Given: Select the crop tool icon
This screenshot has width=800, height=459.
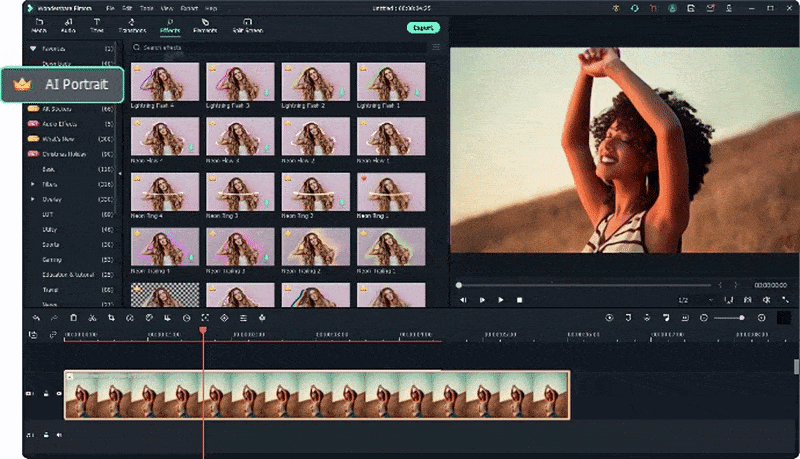Looking at the screenshot, I should [x=111, y=318].
